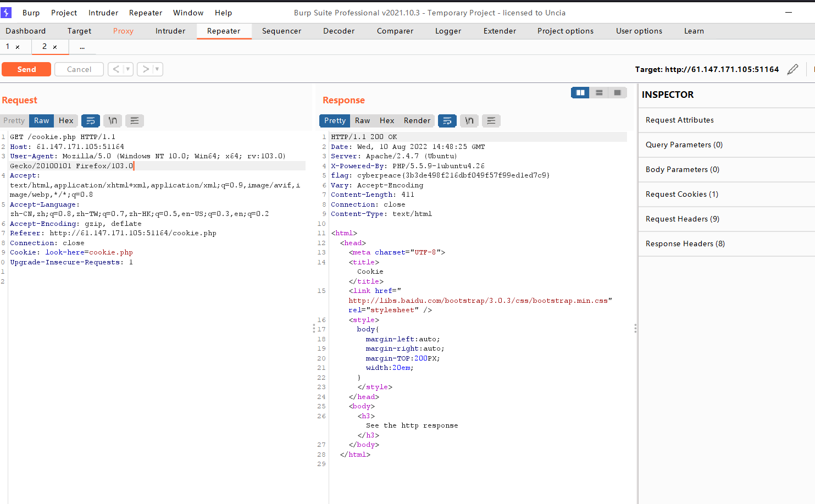Switch to combined tabbed layout view
815x504 pixels.
point(618,93)
